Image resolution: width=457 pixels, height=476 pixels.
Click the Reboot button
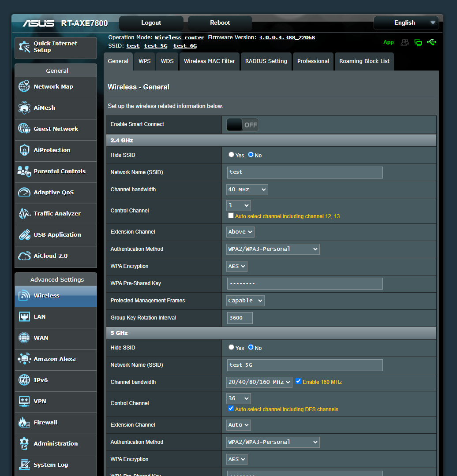click(220, 23)
